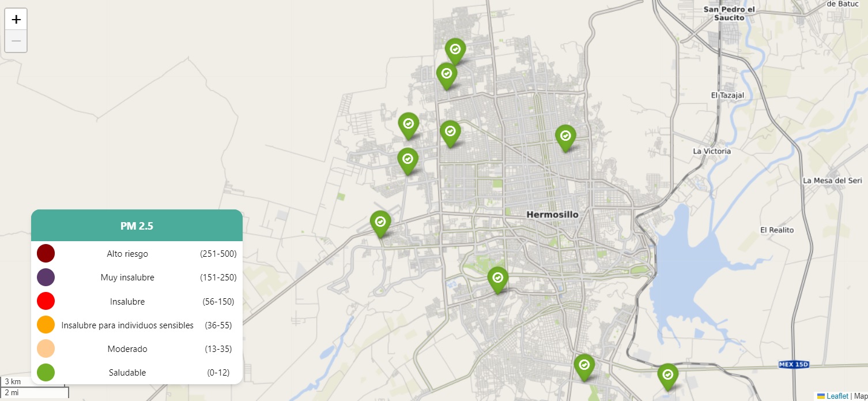The image size is (868, 401).
Task: Click the zoom out minus button
Action: [16, 41]
